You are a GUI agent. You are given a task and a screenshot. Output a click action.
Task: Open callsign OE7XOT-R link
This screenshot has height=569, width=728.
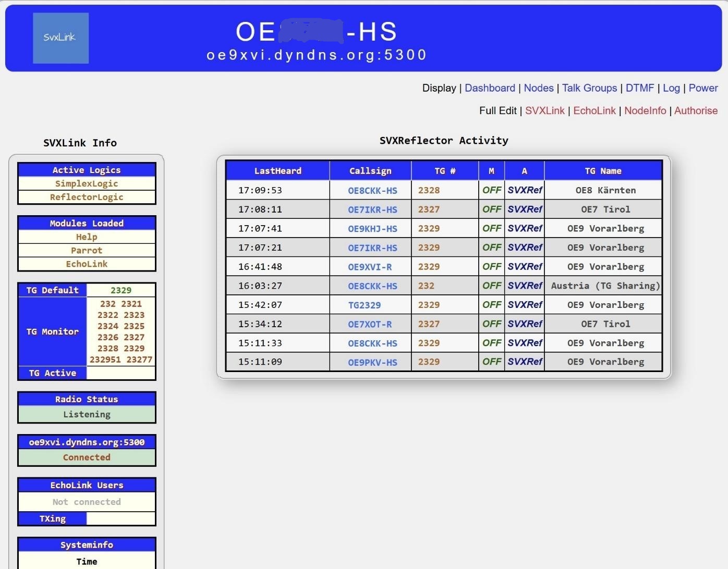[x=370, y=324]
